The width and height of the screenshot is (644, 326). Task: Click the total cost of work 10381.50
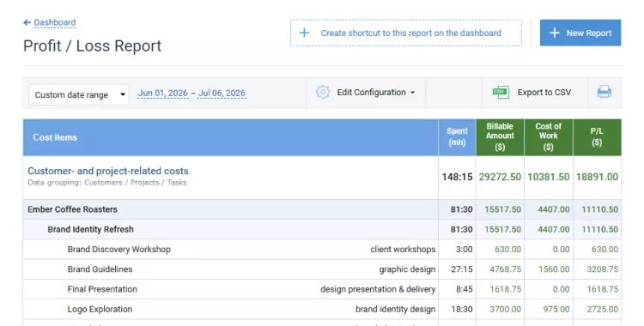point(549,177)
